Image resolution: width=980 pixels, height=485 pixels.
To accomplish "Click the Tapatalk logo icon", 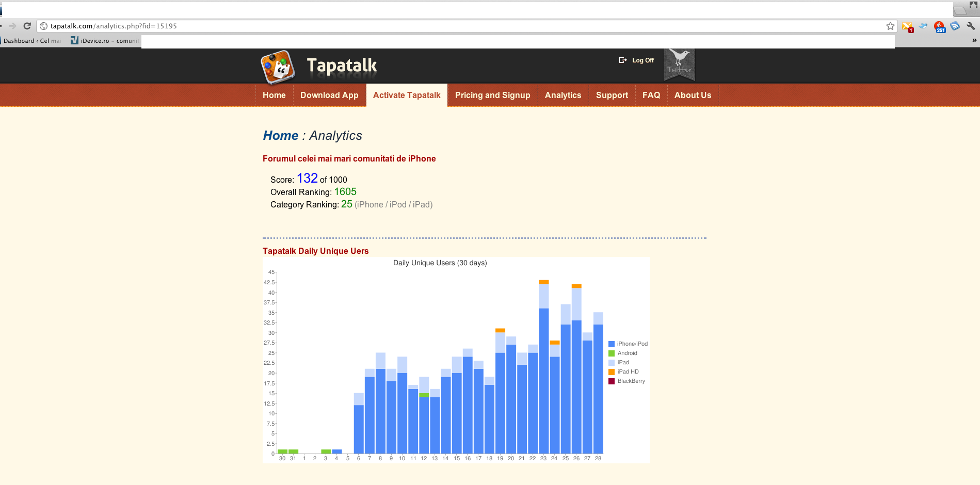I will coord(278,67).
